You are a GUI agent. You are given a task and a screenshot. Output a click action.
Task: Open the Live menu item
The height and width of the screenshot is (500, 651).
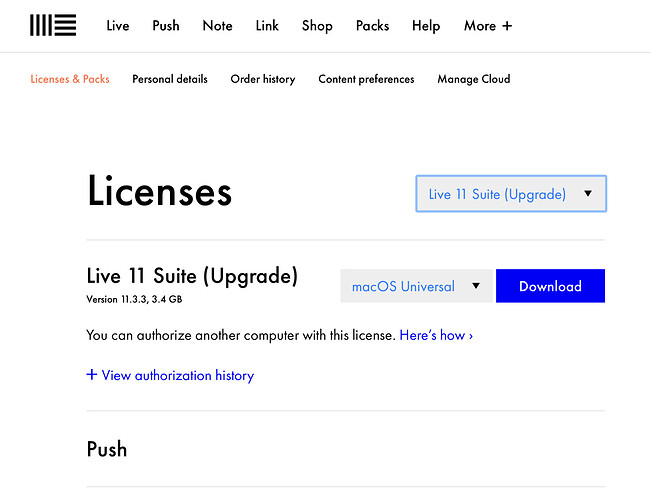click(117, 26)
